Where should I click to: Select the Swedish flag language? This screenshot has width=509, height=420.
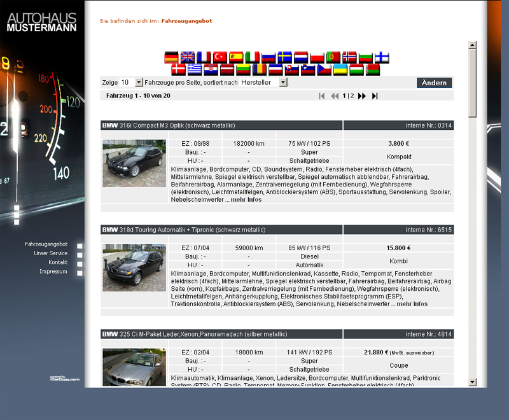coord(284,57)
